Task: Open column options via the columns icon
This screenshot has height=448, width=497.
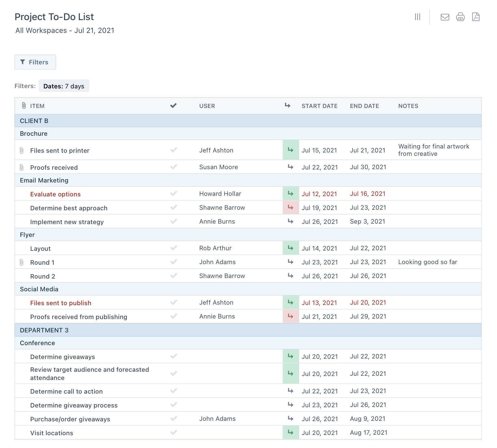Action: 417,17
